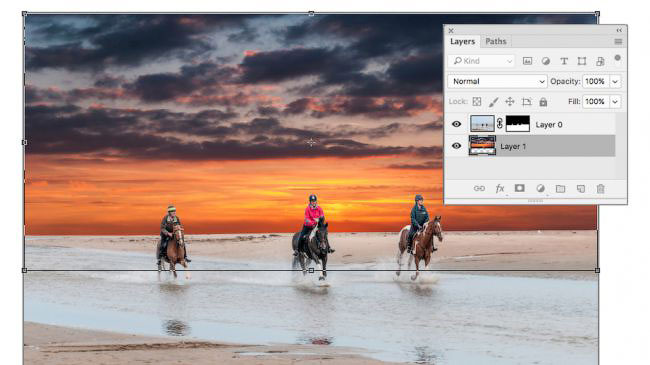Filter for adjustment layers
Screen dimensions: 650x365
(546, 61)
